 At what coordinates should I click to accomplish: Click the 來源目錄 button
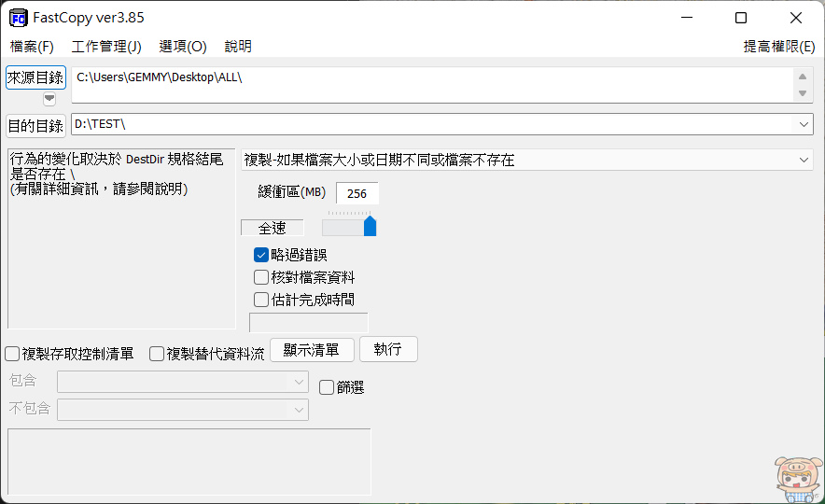(35, 77)
